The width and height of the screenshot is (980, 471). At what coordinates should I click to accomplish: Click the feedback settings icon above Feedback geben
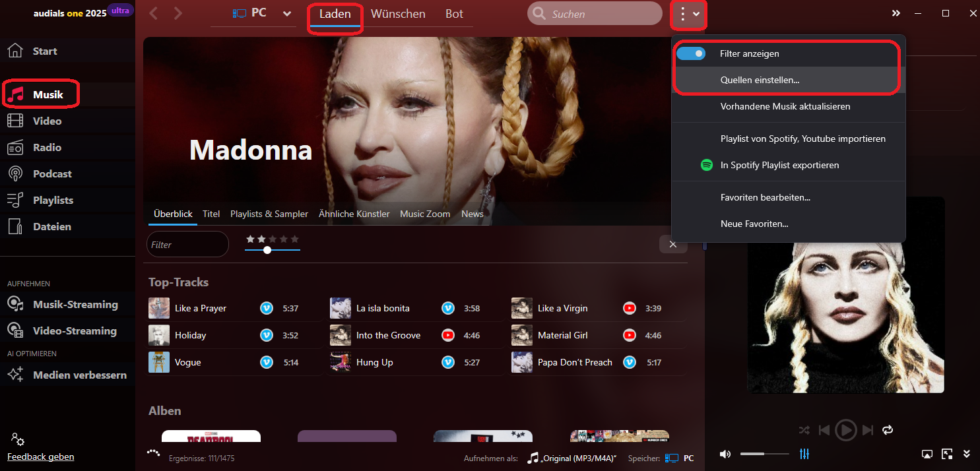pyautogui.click(x=17, y=439)
